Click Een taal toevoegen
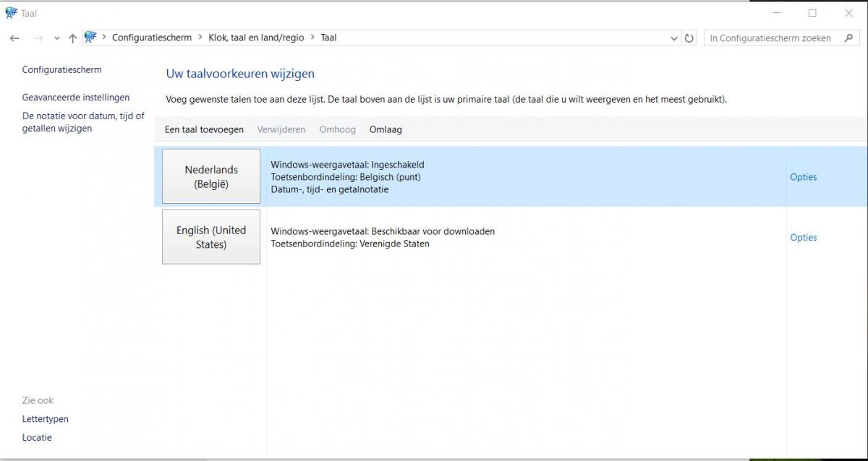 (204, 129)
